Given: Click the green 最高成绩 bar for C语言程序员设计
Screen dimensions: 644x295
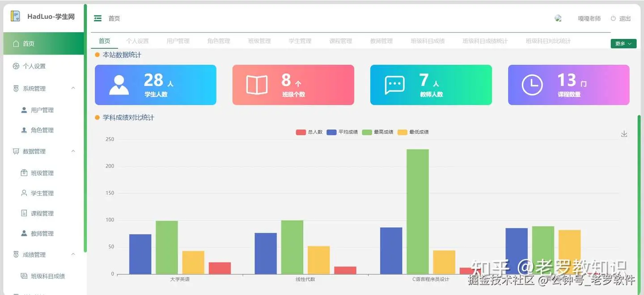Looking at the screenshot, I should click(x=418, y=212).
